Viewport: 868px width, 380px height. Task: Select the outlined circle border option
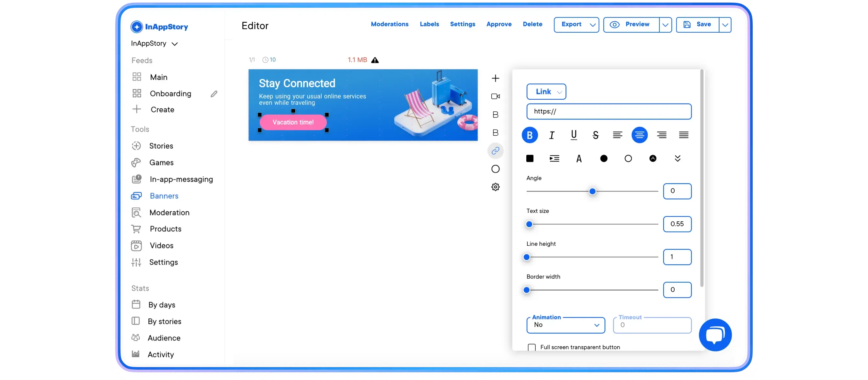click(628, 158)
